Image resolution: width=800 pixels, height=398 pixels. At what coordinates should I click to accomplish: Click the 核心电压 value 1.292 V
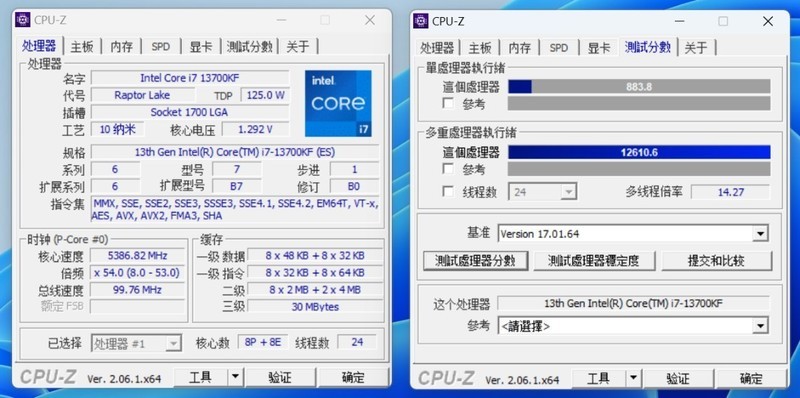tap(256, 129)
